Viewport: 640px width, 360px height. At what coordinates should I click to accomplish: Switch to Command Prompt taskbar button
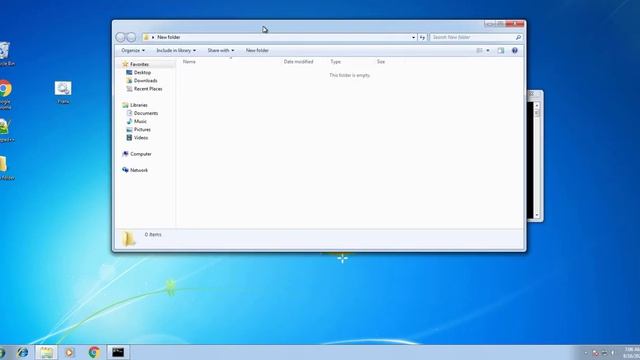[118, 352]
